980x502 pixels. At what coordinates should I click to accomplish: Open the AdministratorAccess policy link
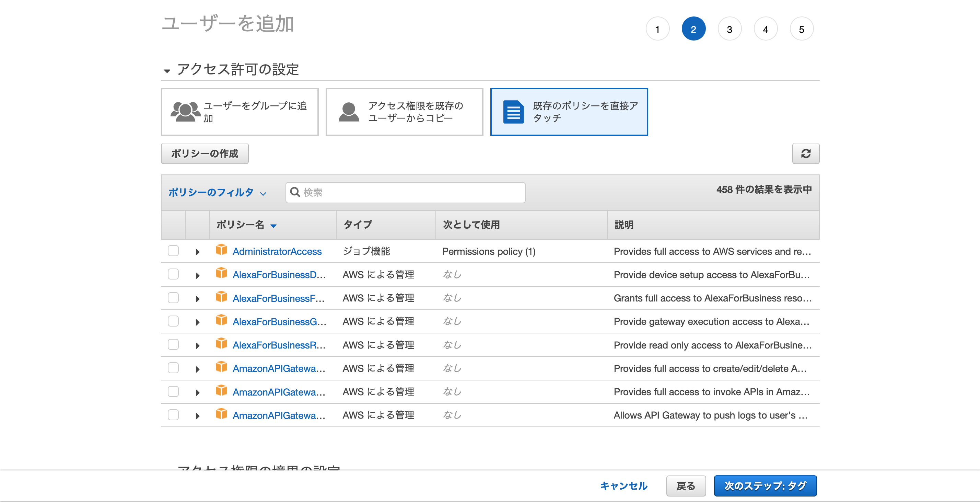[x=277, y=251]
